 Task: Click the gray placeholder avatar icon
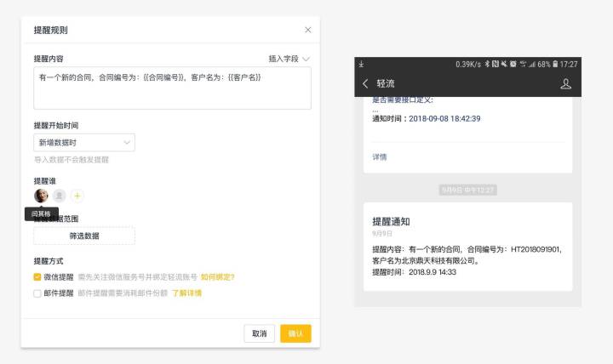pyautogui.click(x=60, y=195)
